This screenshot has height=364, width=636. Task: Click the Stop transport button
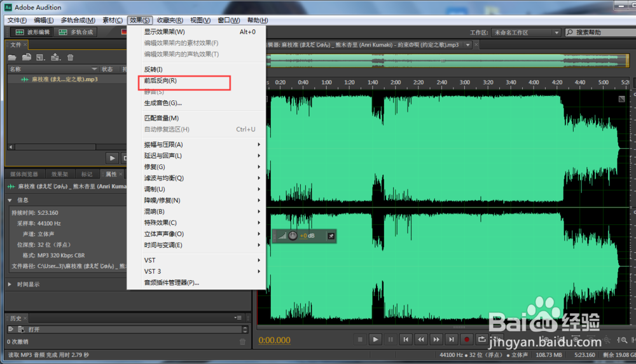point(360,340)
